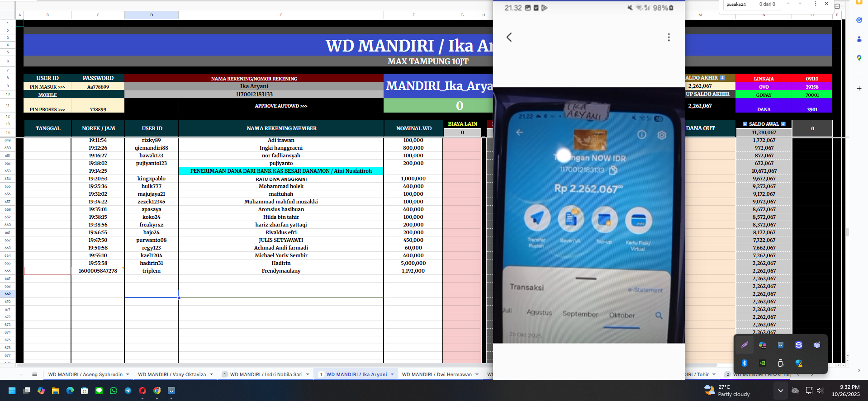Open dropdown arrow of Ika Aryani tab
Image resolution: width=868 pixels, height=401 pixels.
[392, 374]
